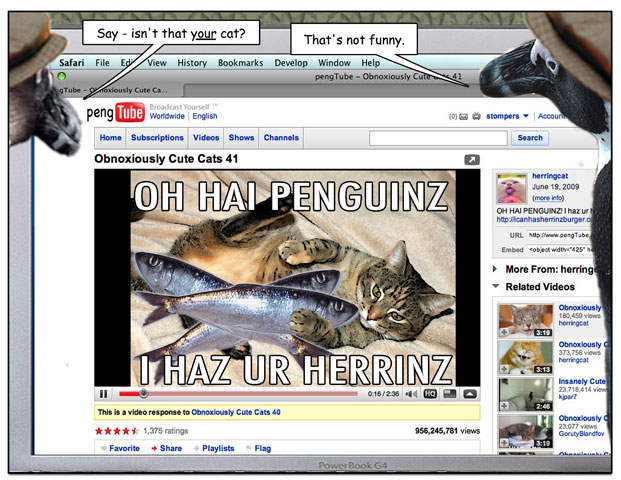The width and height of the screenshot is (621, 480).
Task: Click the pengTube logo
Action: point(115,111)
